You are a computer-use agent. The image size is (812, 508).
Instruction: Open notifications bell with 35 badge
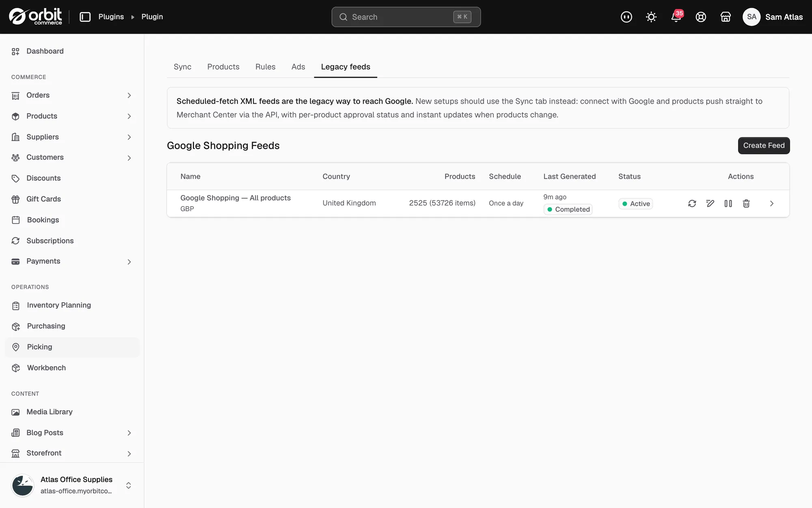[676, 17]
